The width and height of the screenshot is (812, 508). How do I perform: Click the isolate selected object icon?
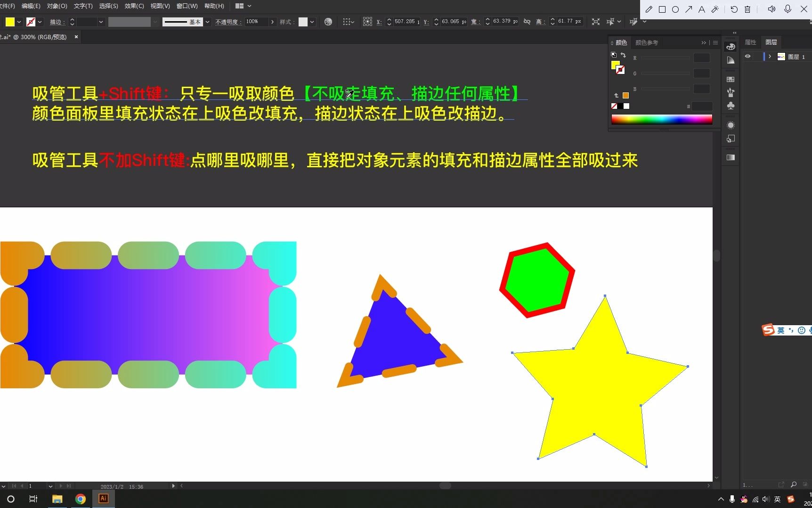[x=596, y=22]
